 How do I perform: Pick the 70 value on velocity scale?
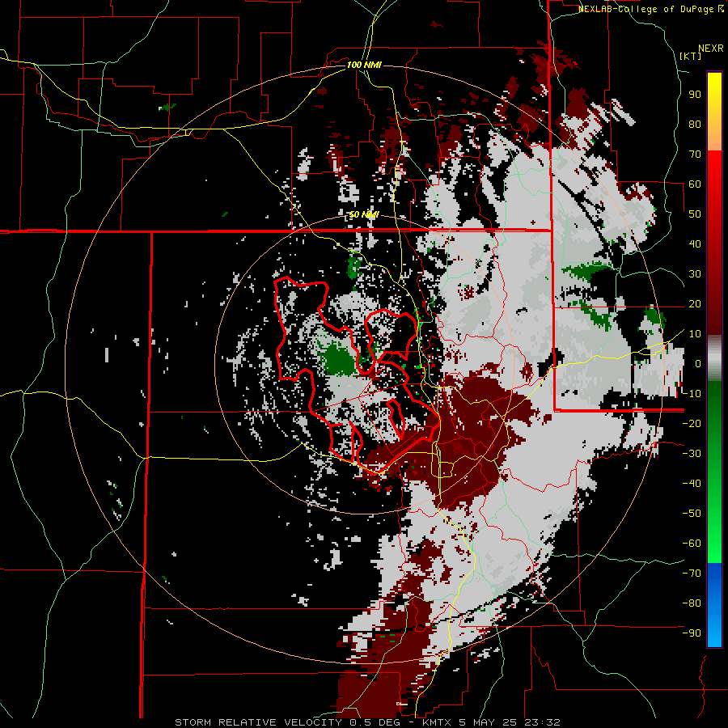pos(695,154)
